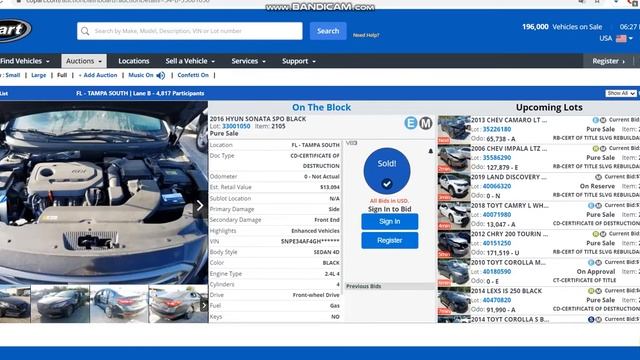Click the Est. Retail Value amount

[330, 187]
